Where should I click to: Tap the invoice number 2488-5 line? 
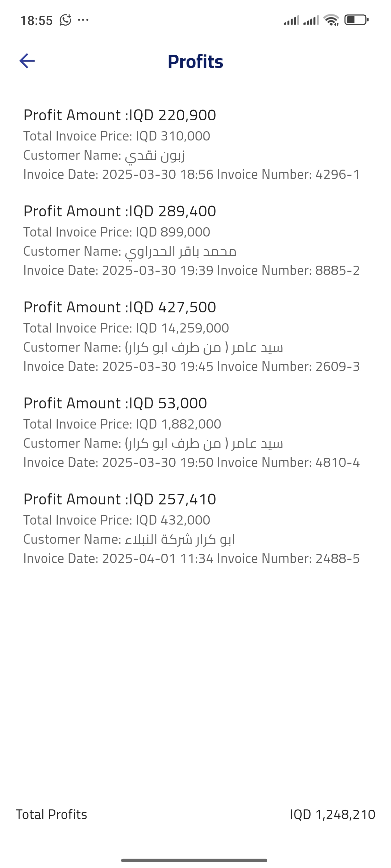pyautogui.click(x=191, y=559)
